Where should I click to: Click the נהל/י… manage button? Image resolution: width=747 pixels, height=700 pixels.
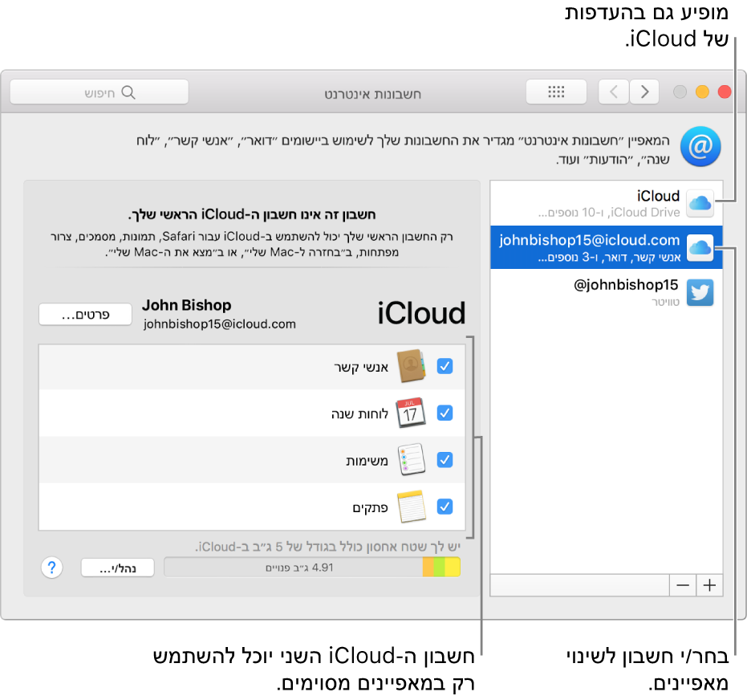[118, 568]
